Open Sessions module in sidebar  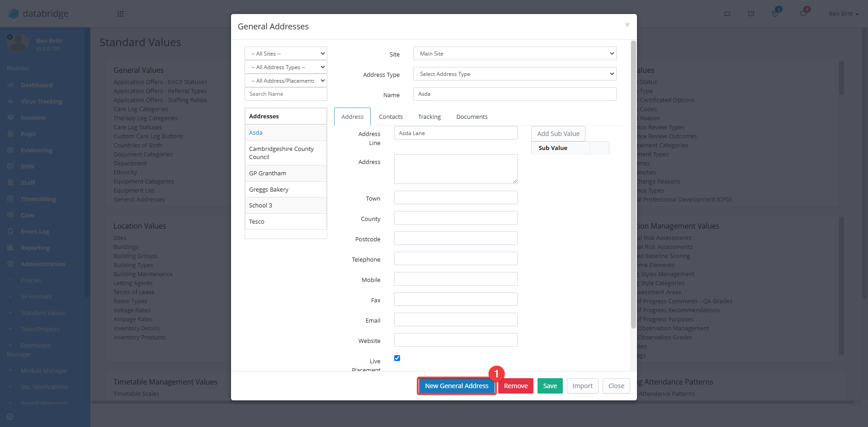33,117
